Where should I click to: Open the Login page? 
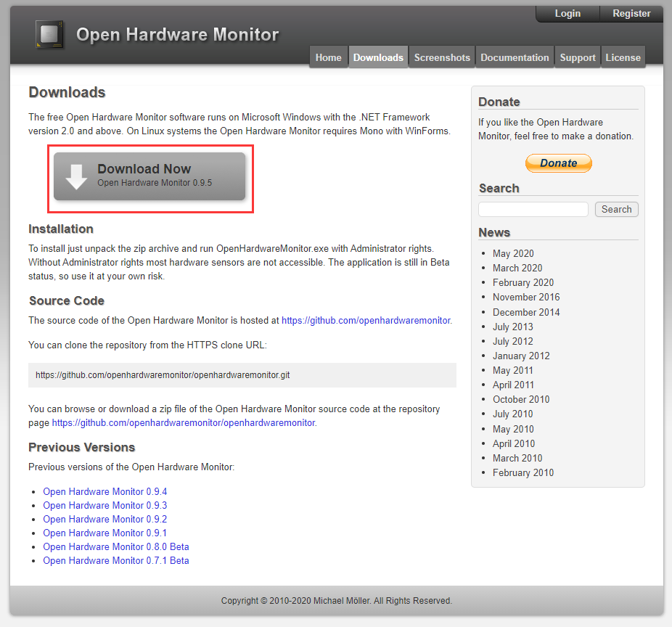567,13
